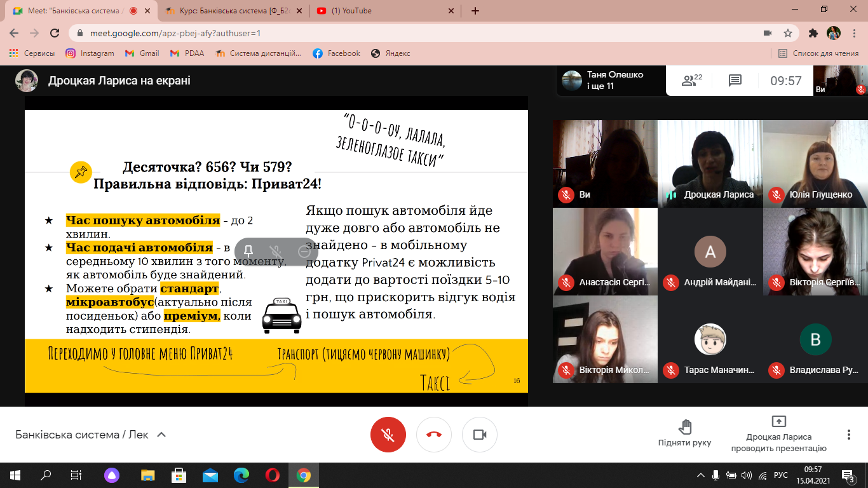Select Юлія Глущенко video tile
The image size is (868, 488).
coord(815,163)
